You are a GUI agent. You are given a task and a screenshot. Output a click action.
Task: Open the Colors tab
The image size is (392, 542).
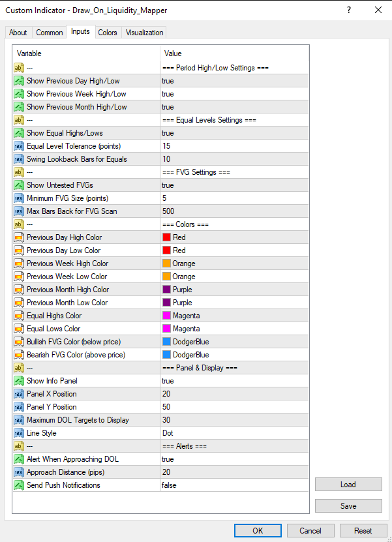click(x=108, y=33)
